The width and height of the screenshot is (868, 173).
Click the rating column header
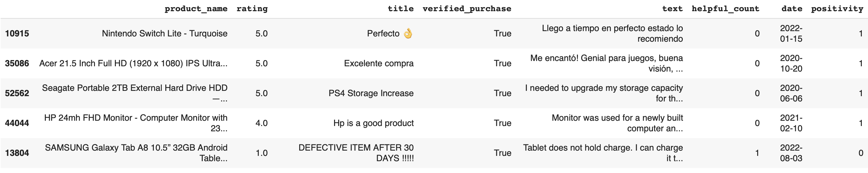click(252, 9)
